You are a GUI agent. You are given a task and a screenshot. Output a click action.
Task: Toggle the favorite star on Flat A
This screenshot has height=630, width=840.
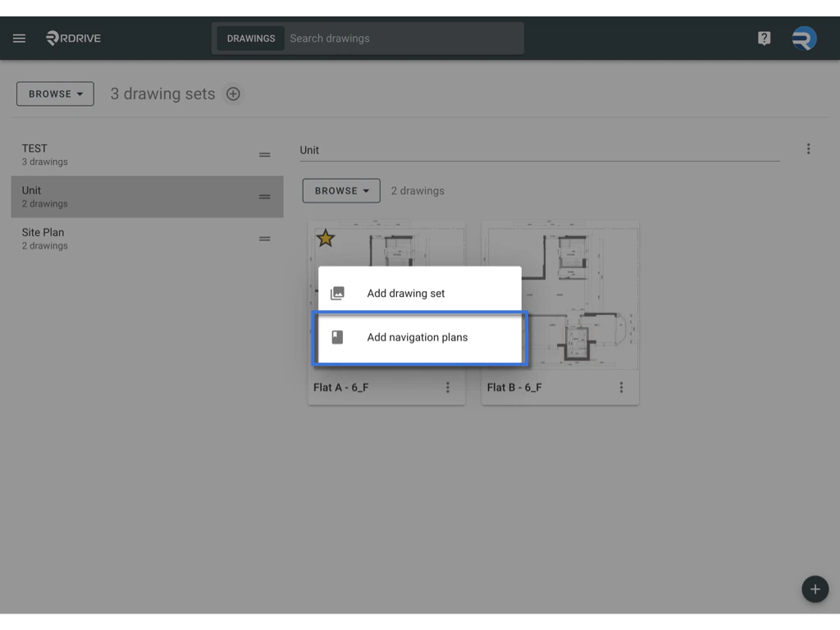325,238
